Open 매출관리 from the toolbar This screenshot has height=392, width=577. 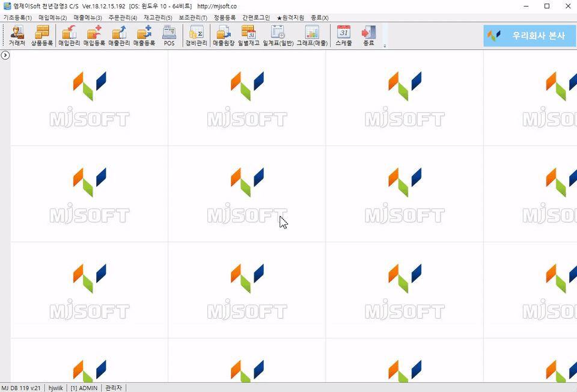pyautogui.click(x=119, y=35)
